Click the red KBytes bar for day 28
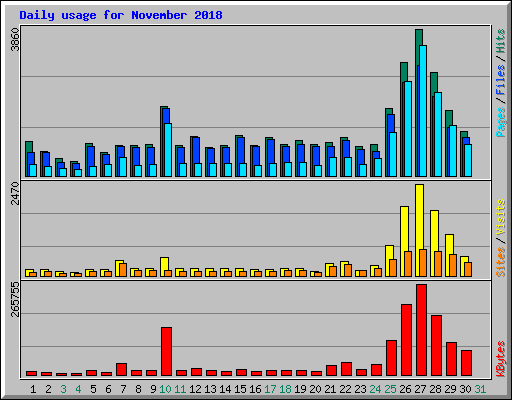 (x=436, y=346)
